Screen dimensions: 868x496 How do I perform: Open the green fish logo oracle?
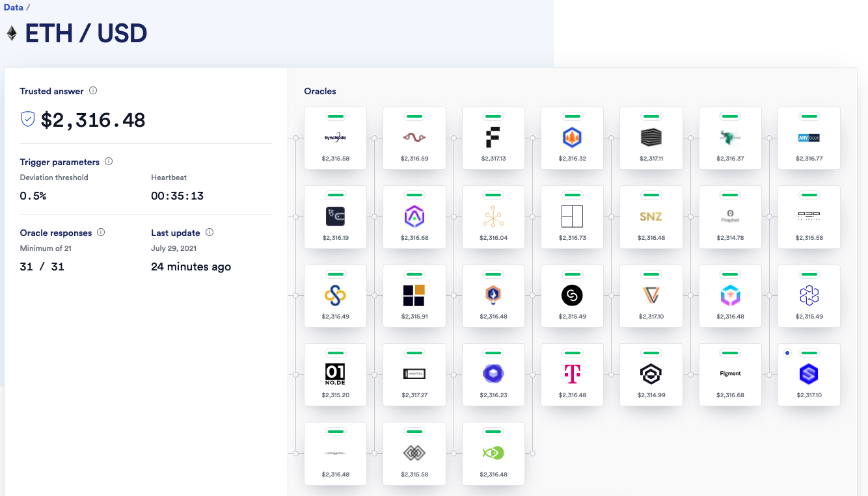pyautogui.click(x=494, y=453)
